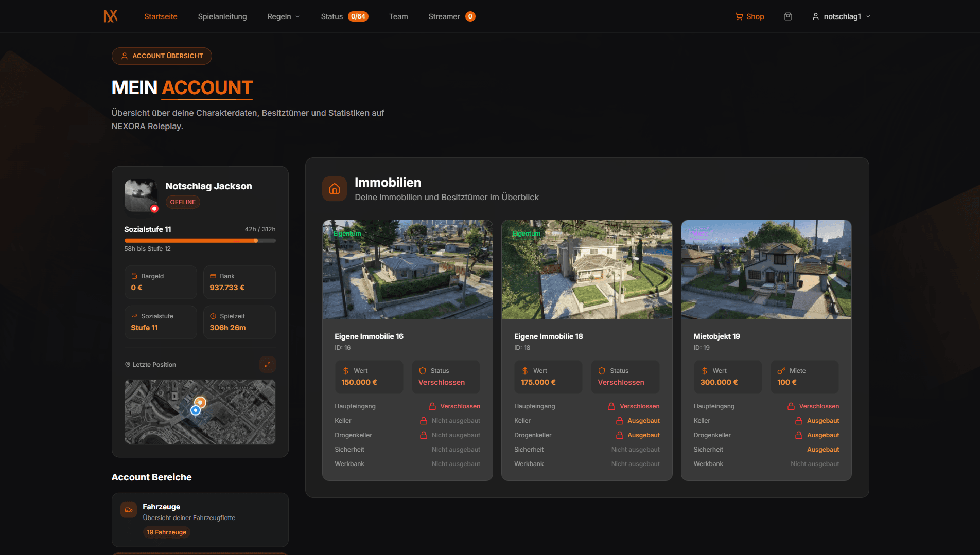Click Mietobjekt 19 Keller lock icon

[x=799, y=421]
